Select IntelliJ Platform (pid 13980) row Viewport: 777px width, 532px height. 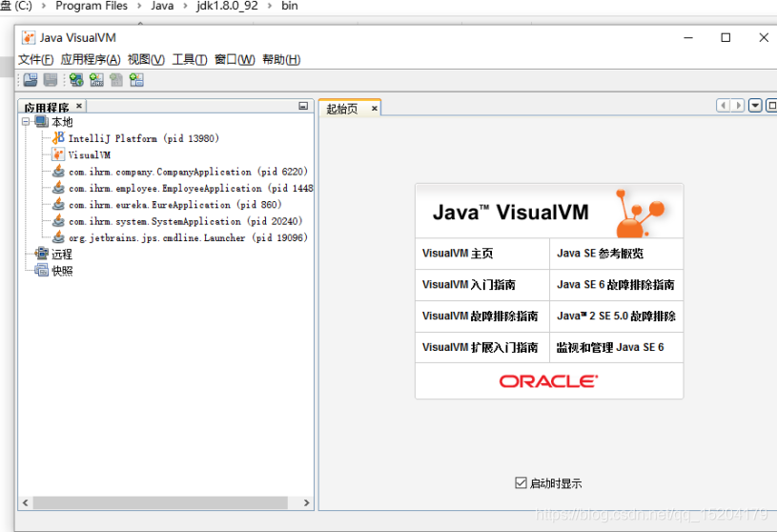pyautogui.click(x=144, y=138)
